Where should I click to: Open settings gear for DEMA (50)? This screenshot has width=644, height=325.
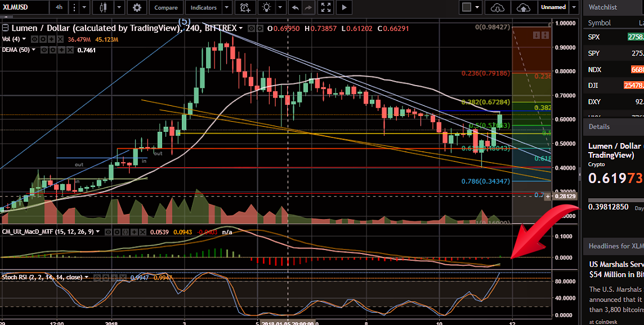pyautogui.click(x=52, y=50)
